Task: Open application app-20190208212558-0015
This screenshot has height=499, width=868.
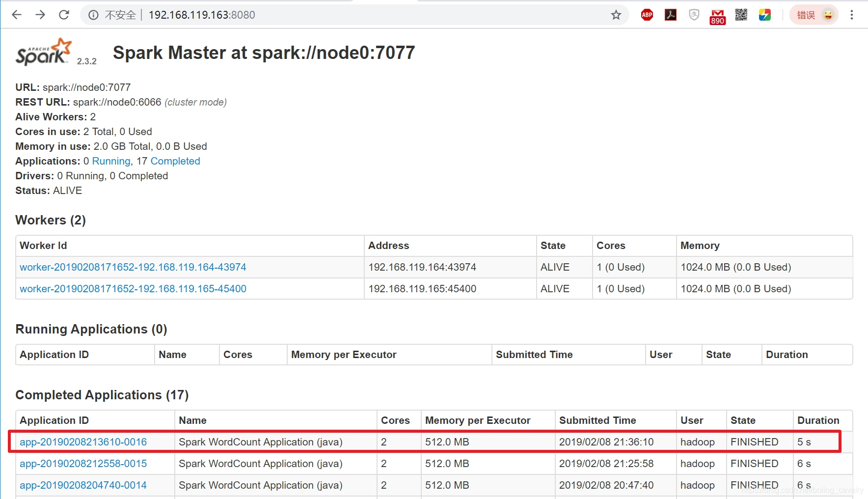Action: 83,464
